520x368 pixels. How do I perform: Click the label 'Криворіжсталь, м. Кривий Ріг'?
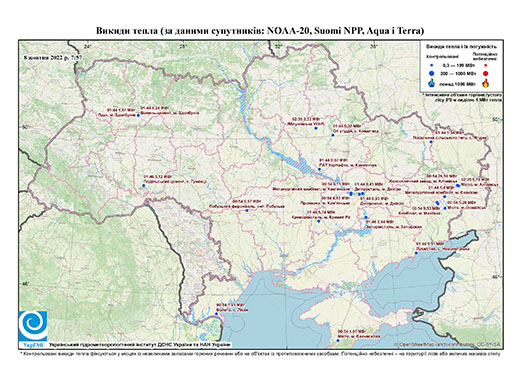click(x=321, y=217)
